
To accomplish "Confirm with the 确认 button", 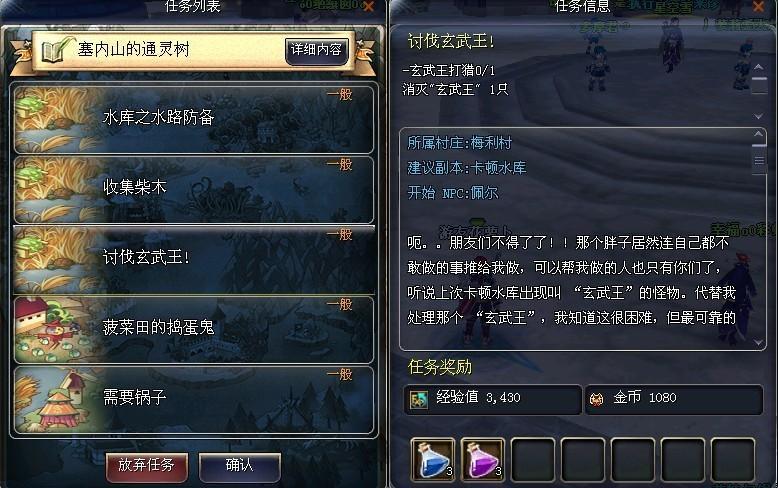I will [x=240, y=466].
